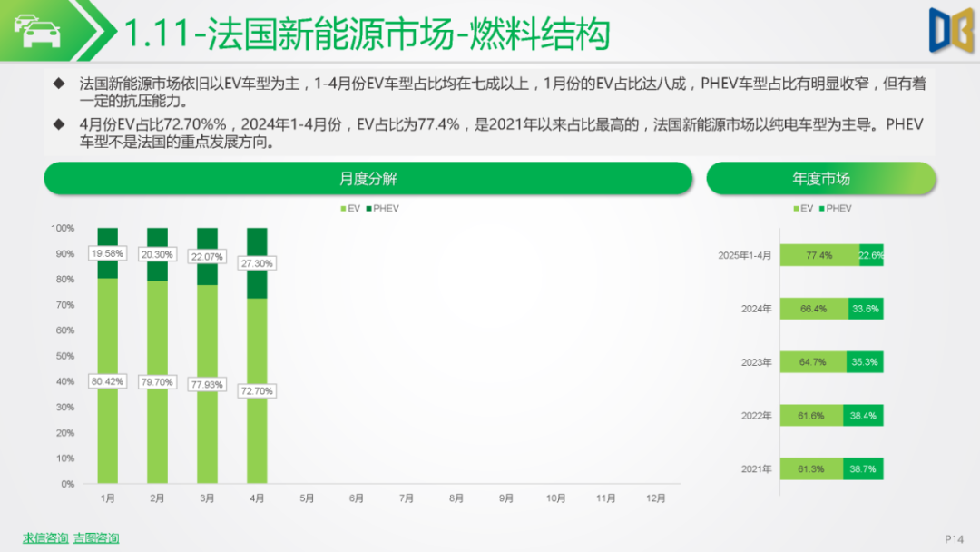Click the 9月 axis label

click(x=506, y=498)
